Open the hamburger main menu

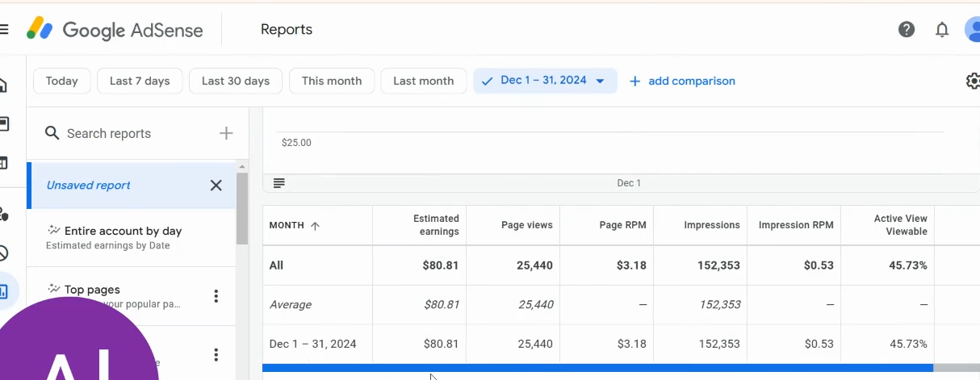pos(3,30)
